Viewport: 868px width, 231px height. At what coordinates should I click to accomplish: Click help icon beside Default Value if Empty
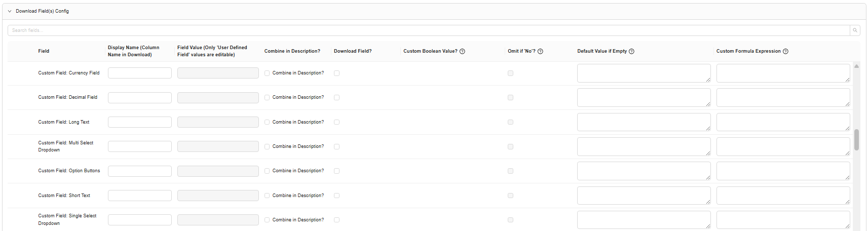click(x=631, y=51)
